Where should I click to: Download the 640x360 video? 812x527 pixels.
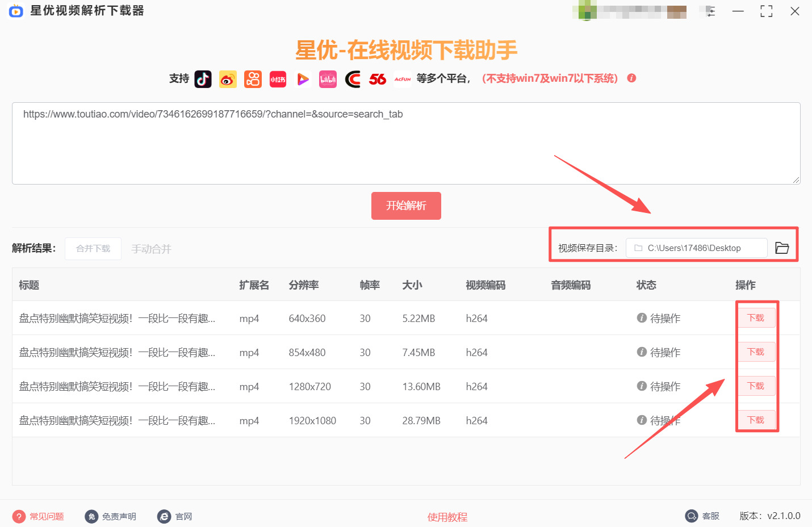(x=756, y=318)
